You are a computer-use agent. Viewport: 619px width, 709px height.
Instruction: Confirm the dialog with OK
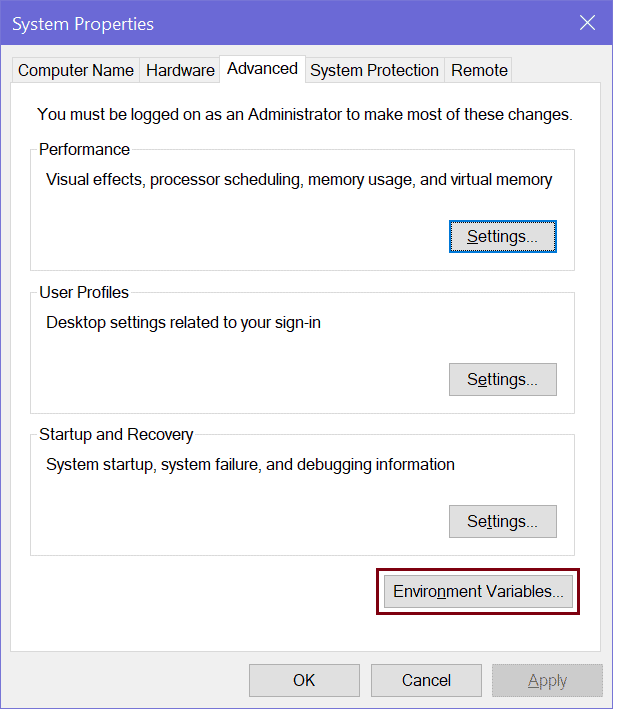tap(304, 680)
